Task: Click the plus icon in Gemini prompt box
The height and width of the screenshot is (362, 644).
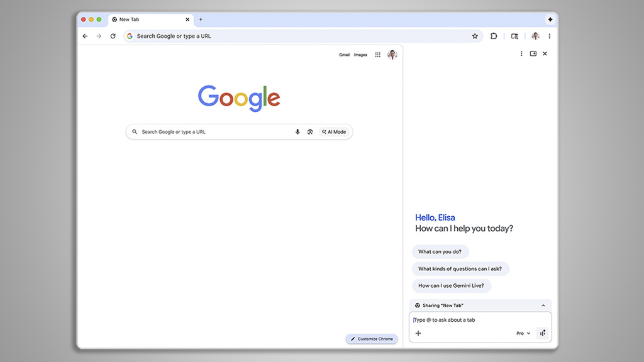Action: click(x=418, y=333)
